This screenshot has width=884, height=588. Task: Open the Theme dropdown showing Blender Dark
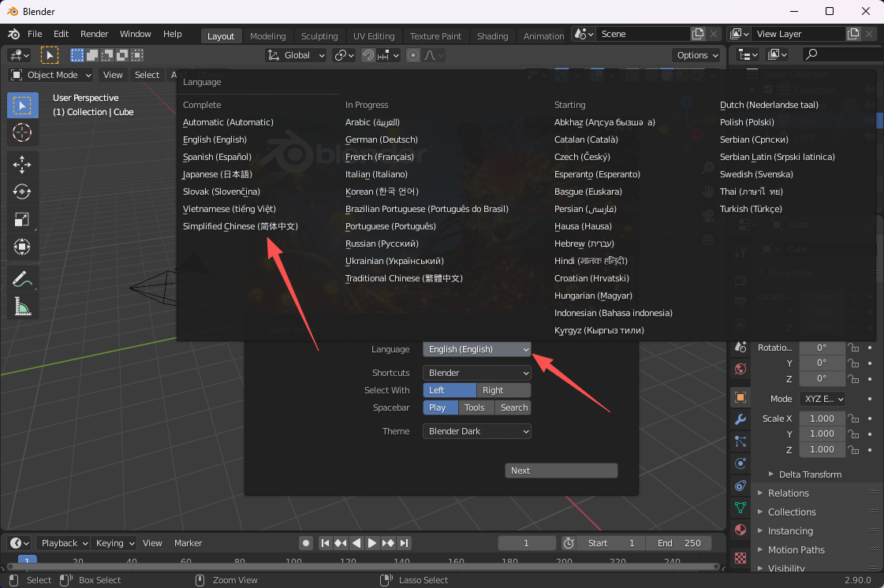coord(476,431)
